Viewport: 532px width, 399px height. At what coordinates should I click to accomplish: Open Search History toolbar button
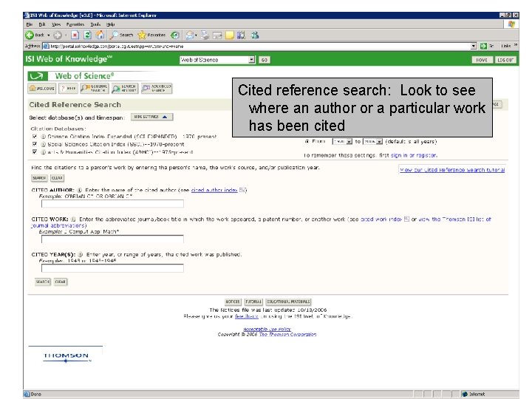tap(125, 88)
